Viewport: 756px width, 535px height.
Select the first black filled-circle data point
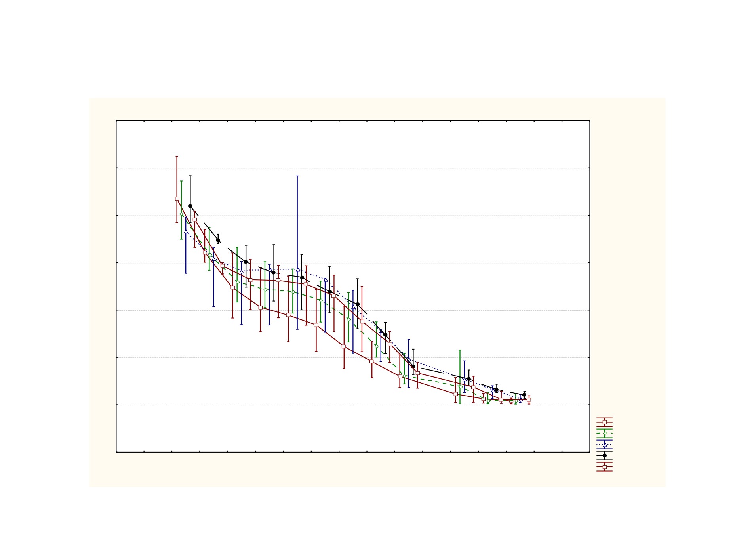190,206
